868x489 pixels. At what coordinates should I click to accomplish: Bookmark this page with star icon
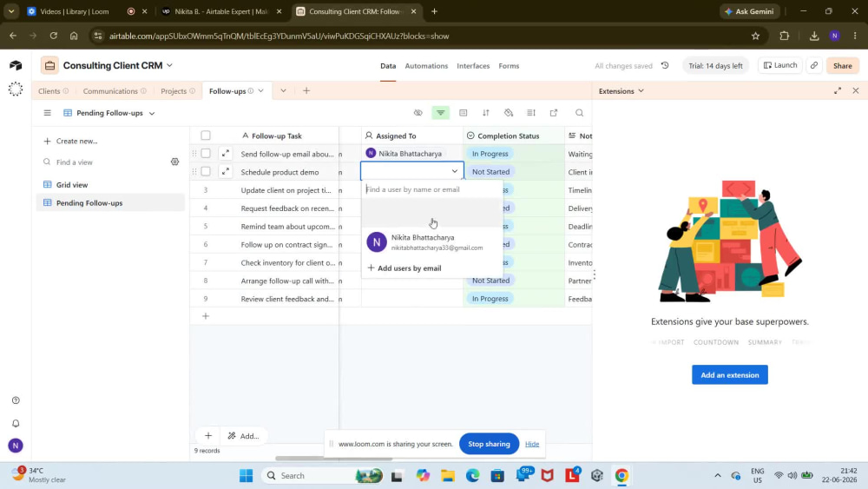coord(756,36)
